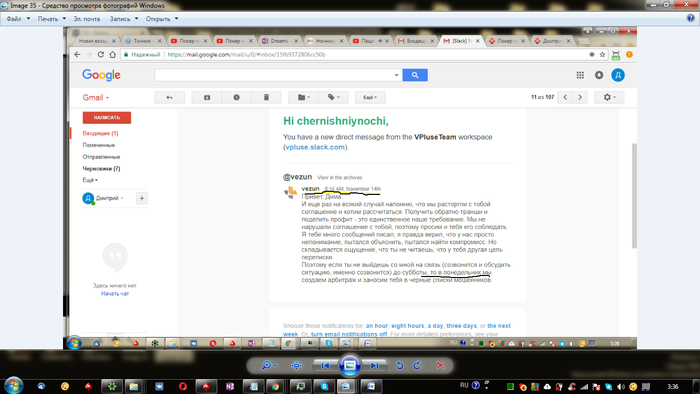Open the Gmail settings gear dropdown
This screenshot has width=700, height=394.
pos(609,97)
